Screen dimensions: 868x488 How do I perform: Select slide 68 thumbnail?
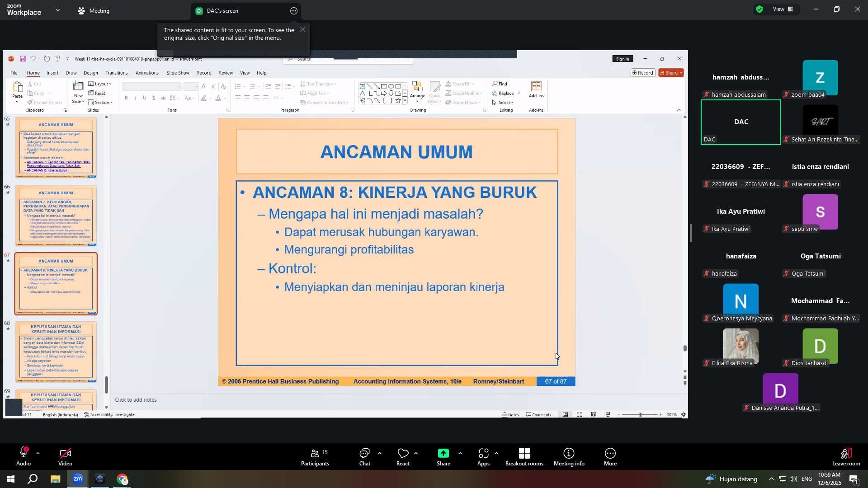coord(56,352)
